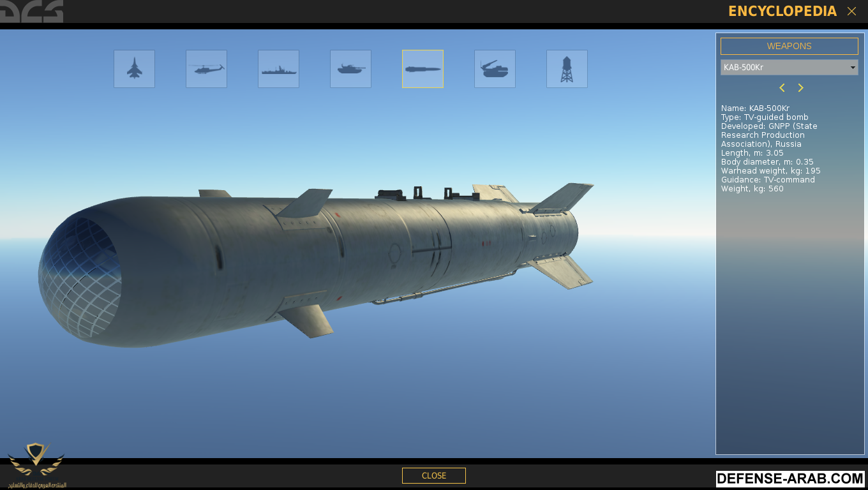Open the helicopters category icon
Screen dimensions: 868x490
point(206,69)
